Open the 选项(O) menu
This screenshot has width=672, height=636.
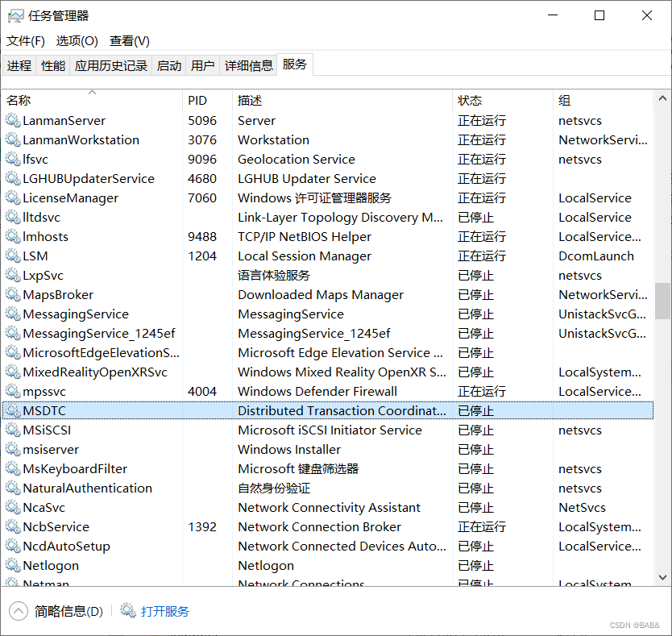(x=77, y=40)
